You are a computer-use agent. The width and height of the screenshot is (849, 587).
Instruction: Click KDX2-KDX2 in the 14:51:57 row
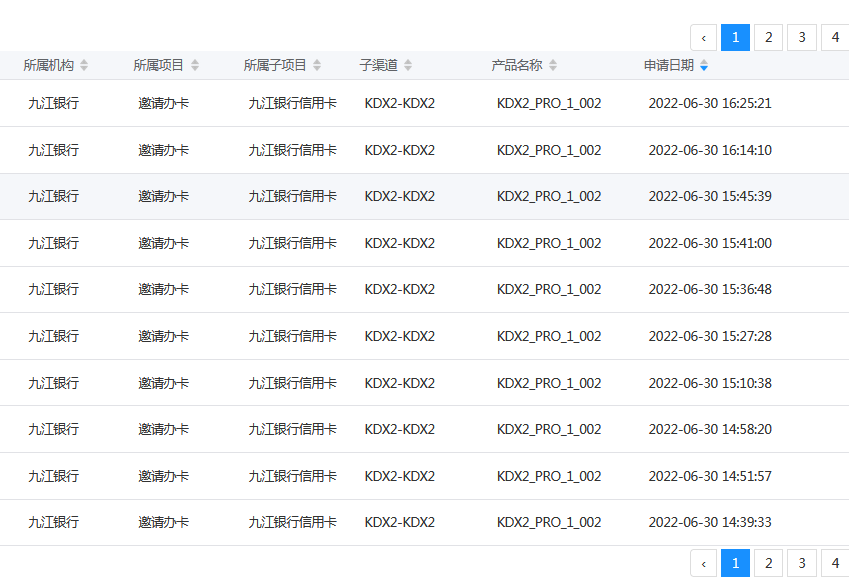click(400, 476)
